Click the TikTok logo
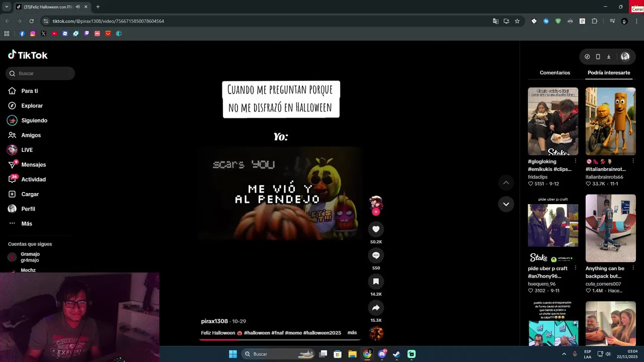This screenshot has width=644, height=362. click(x=28, y=55)
